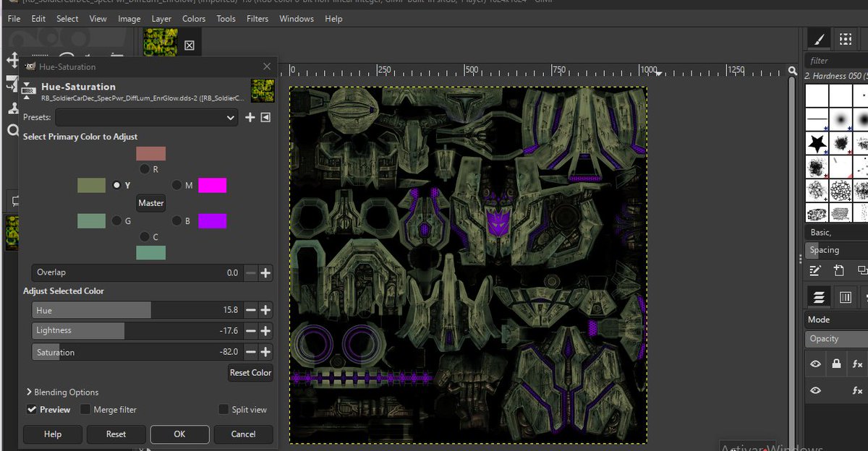This screenshot has height=451, width=868.
Task: Click the fx icon on the top layer row
Action: point(858,364)
